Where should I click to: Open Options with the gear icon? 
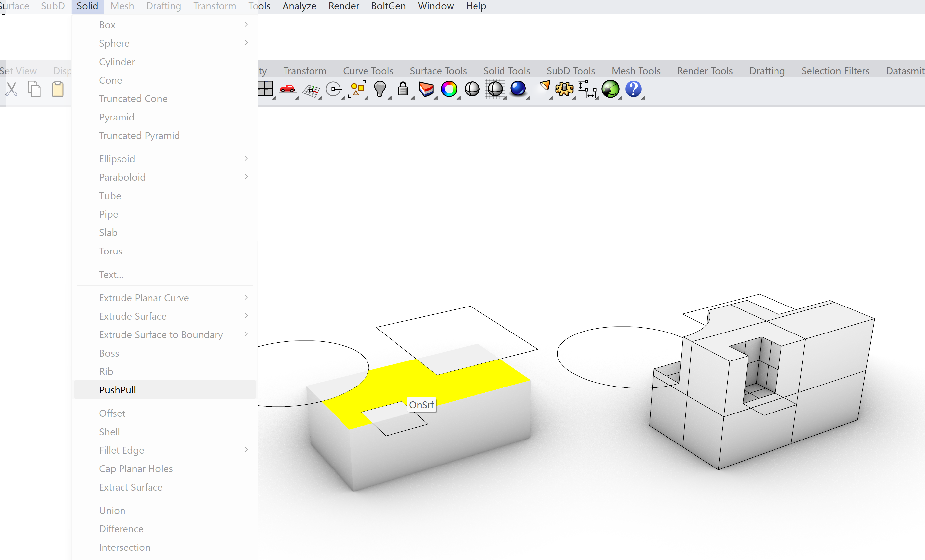pyautogui.click(x=564, y=89)
